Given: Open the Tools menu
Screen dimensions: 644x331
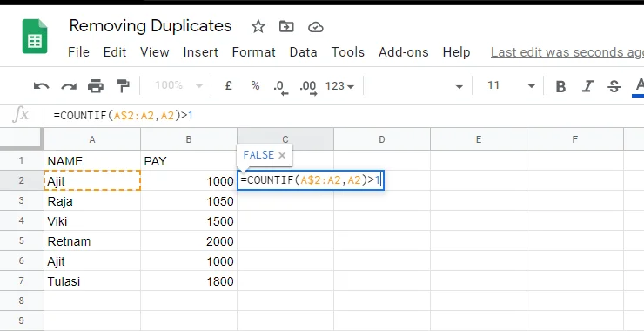Looking at the screenshot, I should (348, 52).
